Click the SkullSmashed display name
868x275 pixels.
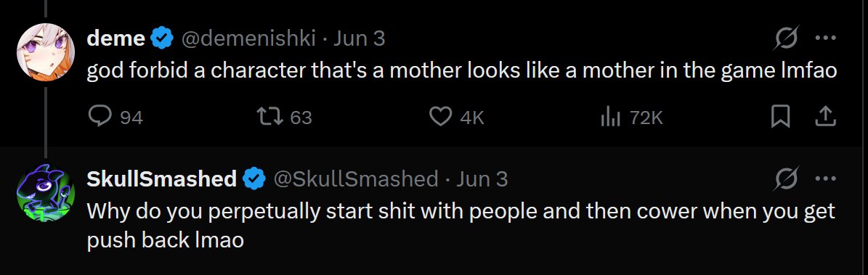click(x=162, y=178)
